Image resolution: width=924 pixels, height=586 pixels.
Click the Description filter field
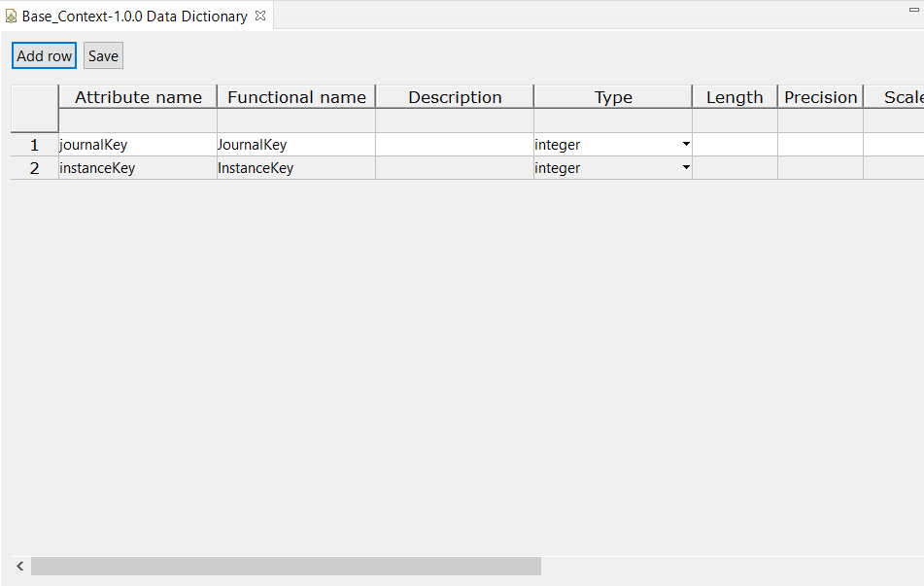tap(455, 121)
